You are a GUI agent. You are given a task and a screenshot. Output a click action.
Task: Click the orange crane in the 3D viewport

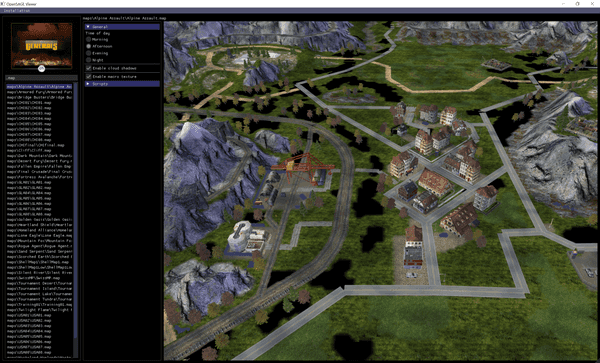[302, 167]
